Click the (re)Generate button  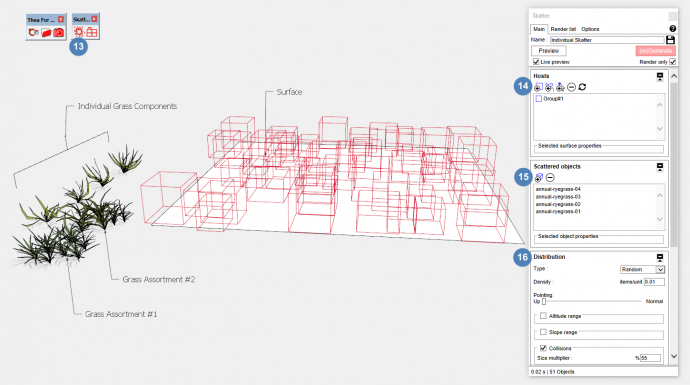655,51
